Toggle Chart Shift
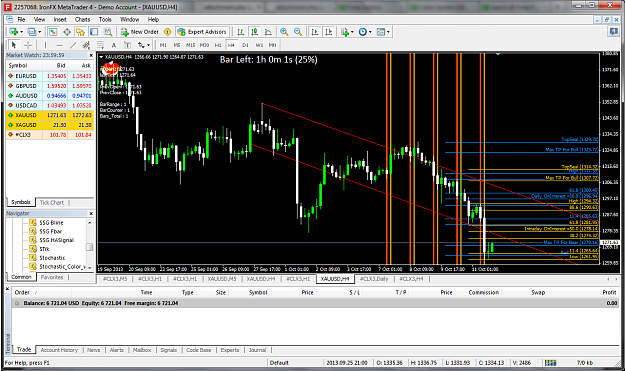This screenshot has height=371, width=625. point(329,32)
